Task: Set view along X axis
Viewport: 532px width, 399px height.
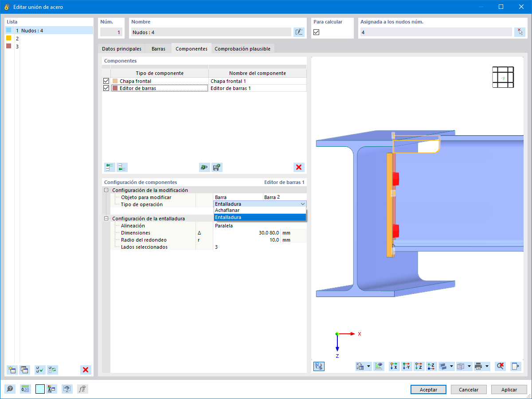Action: tap(394, 366)
